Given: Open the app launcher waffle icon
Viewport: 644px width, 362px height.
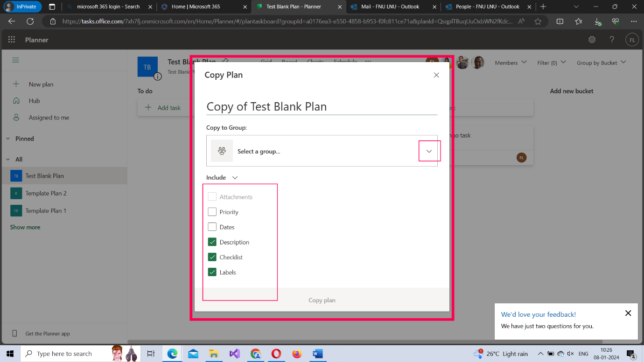Looking at the screenshot, I should [x=12, y=40].
